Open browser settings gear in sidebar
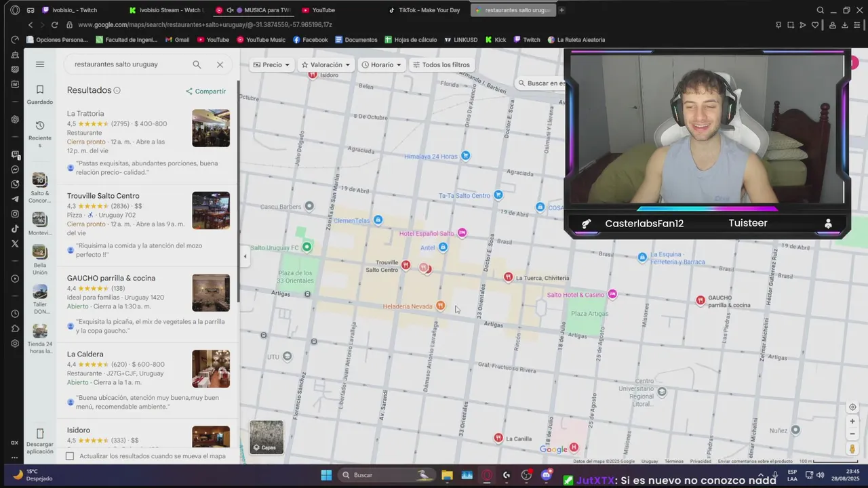This screenshot has height=488, width=868. [x=15, y=344]
